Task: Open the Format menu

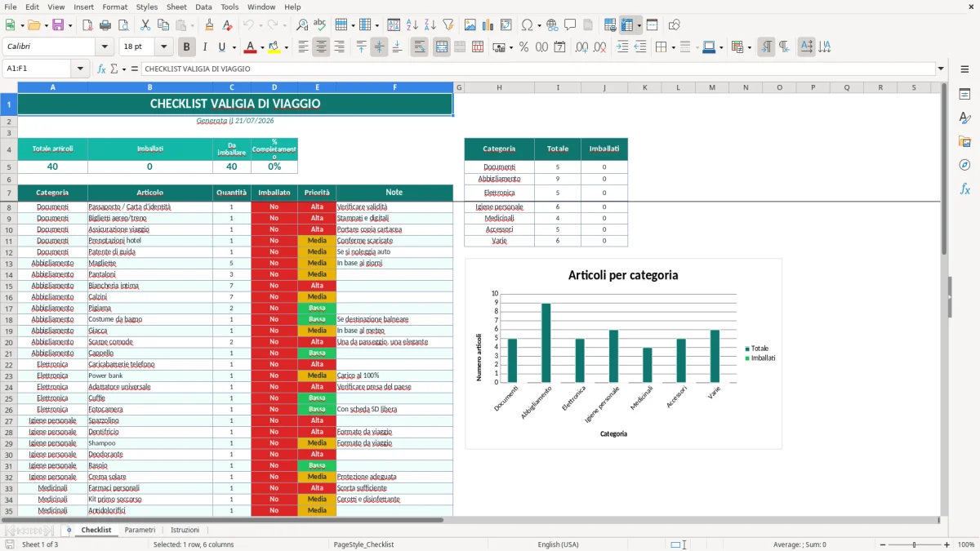Action: coord(114,7)
